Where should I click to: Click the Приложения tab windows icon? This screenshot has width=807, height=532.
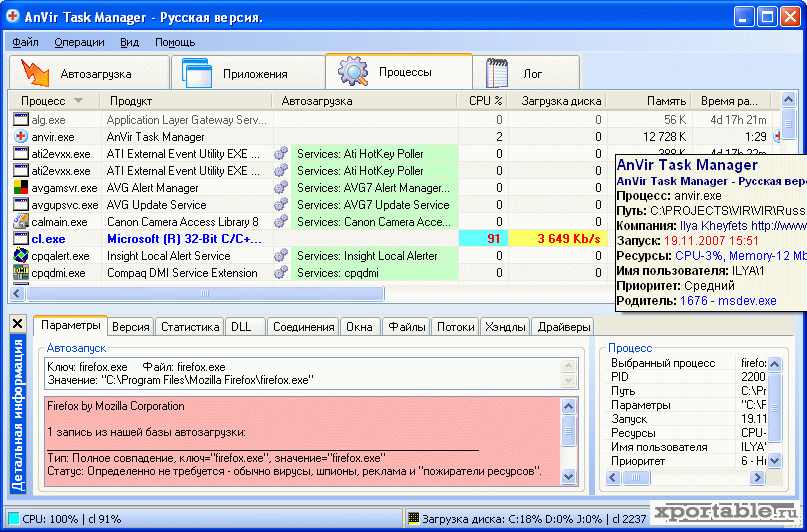point(197,73)
